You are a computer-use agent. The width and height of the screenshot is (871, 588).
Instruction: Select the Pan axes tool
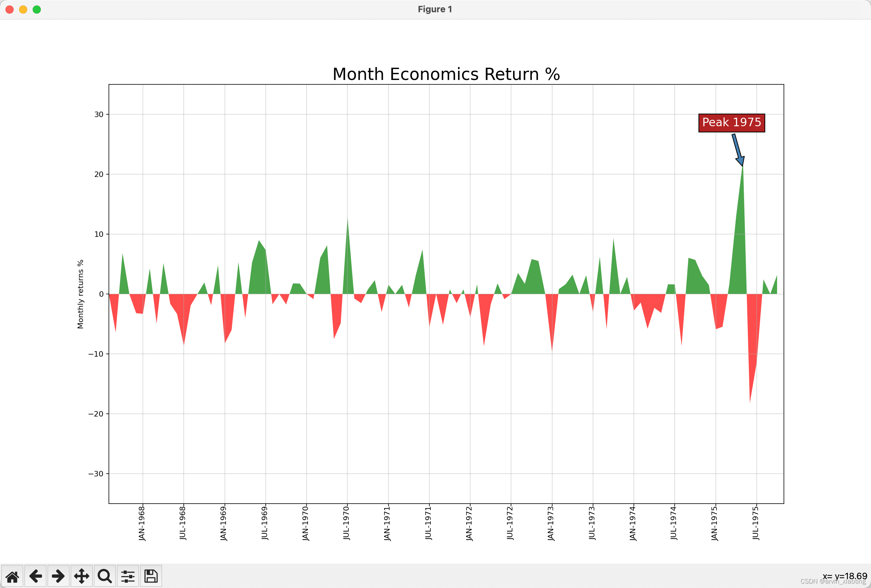pos(82,576)
